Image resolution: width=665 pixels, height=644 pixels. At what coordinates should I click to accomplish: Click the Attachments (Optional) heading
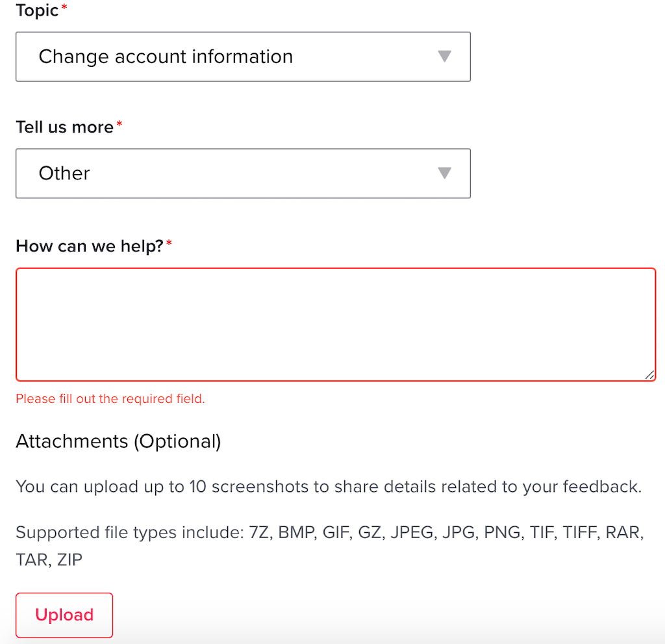(118, 441)
